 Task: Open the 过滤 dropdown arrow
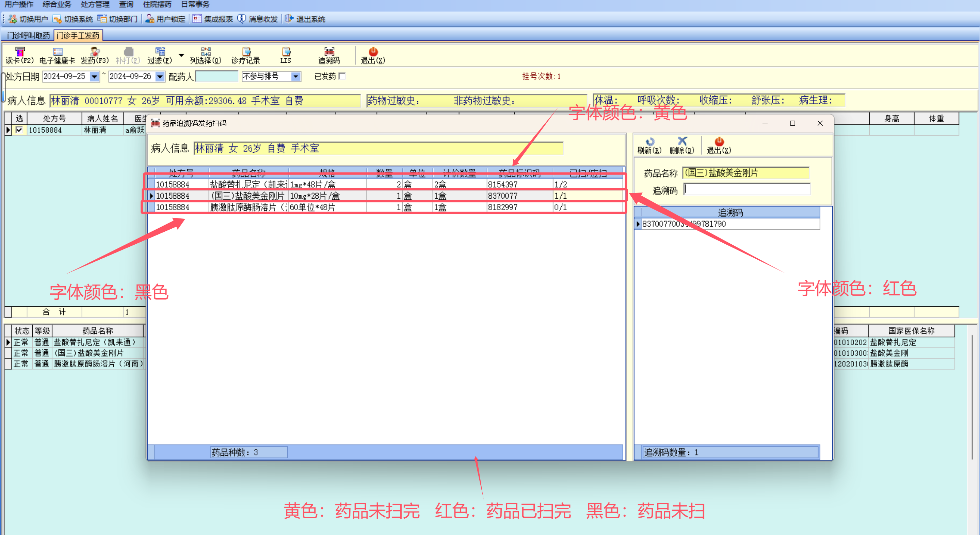coord(181,55)
